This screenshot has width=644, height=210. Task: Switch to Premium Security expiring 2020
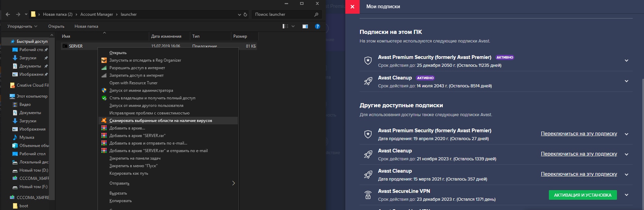tap(579, 134)
